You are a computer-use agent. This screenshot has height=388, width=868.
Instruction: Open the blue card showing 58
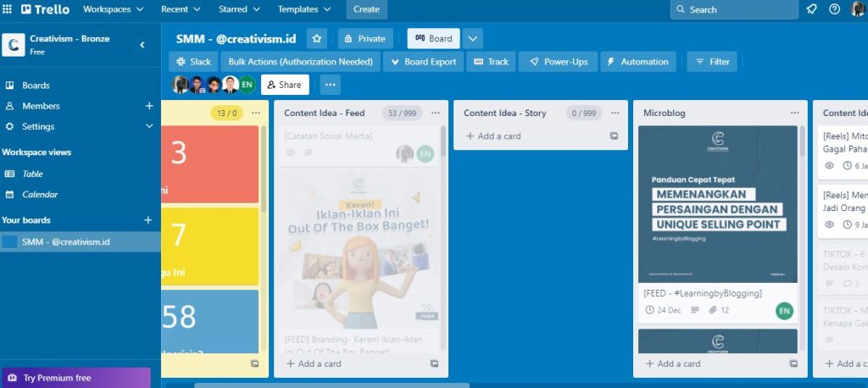pyautogui.click(x=210, y=322)
